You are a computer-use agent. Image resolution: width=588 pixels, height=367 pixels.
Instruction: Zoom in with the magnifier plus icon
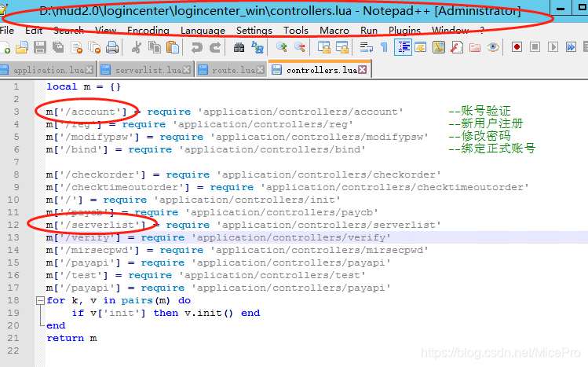pos(281,47)
